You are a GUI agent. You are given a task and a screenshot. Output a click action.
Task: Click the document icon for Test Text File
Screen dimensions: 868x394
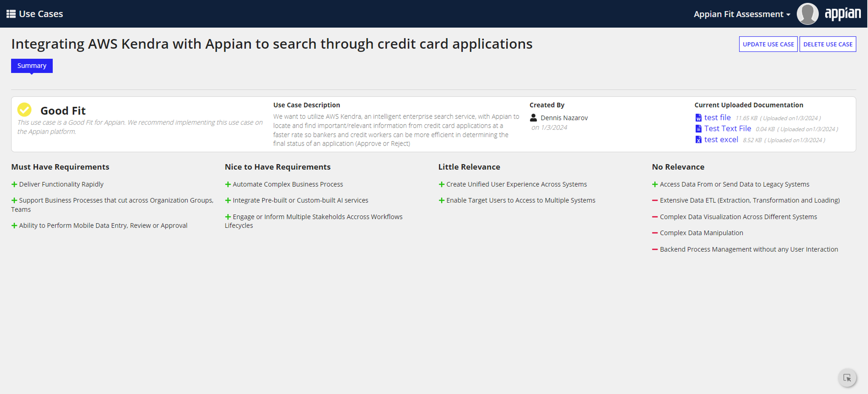click(698, 129)
